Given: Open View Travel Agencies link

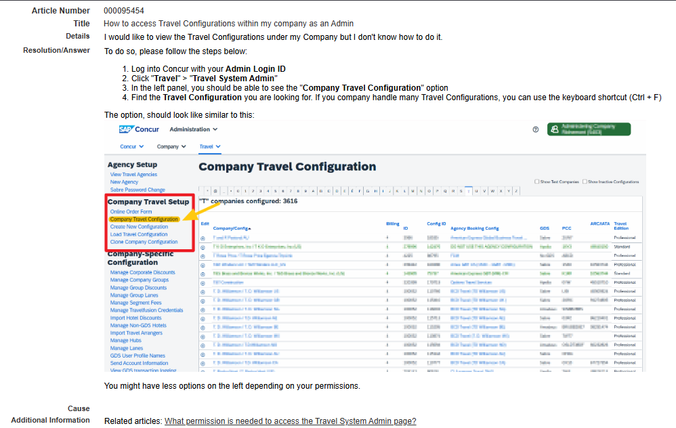Looking at the screenshot, I should coord(134,175).
